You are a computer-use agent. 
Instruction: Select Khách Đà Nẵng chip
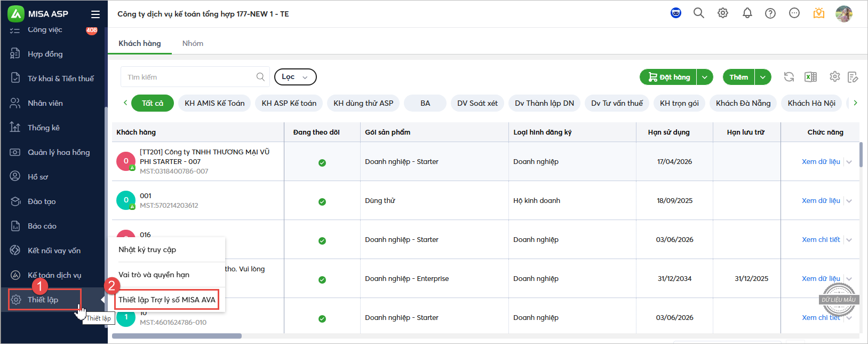(x=743, y=103)
